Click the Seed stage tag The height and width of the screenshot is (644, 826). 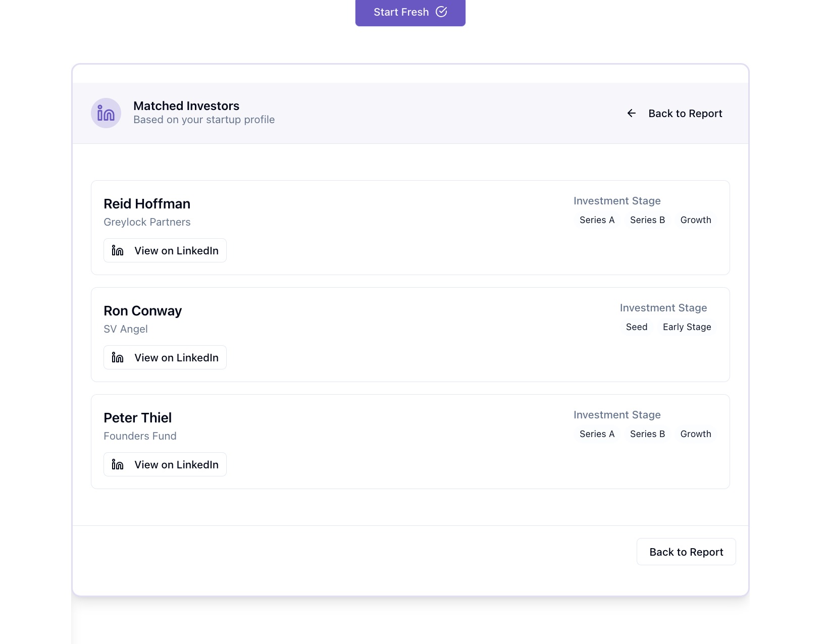(x=637, y=327)
